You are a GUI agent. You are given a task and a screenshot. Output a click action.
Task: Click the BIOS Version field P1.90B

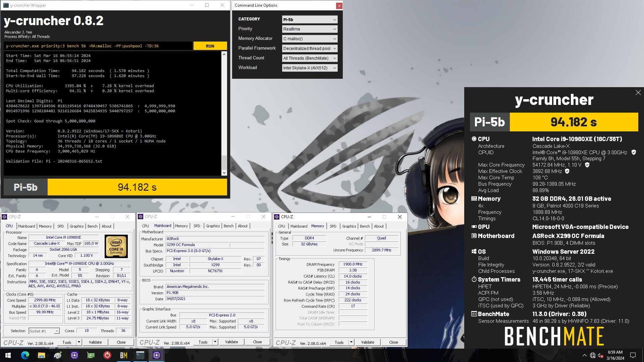tap(215, 293)
